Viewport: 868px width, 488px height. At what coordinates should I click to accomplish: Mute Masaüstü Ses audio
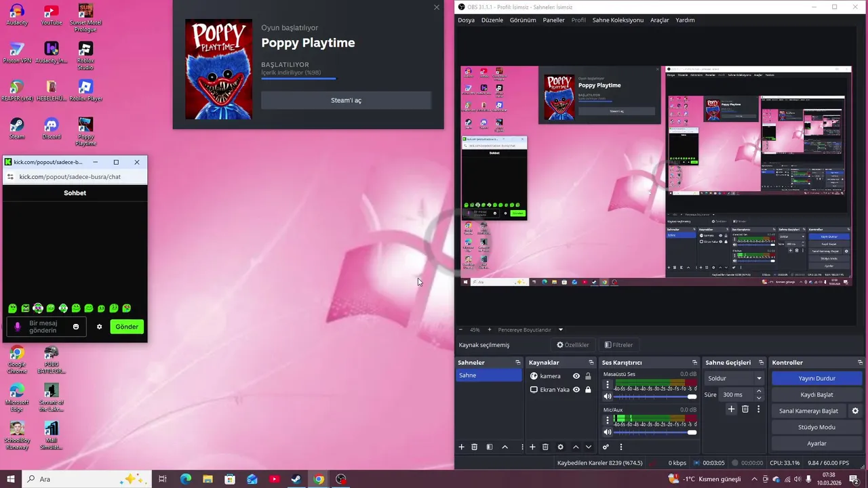click(608, 396)
